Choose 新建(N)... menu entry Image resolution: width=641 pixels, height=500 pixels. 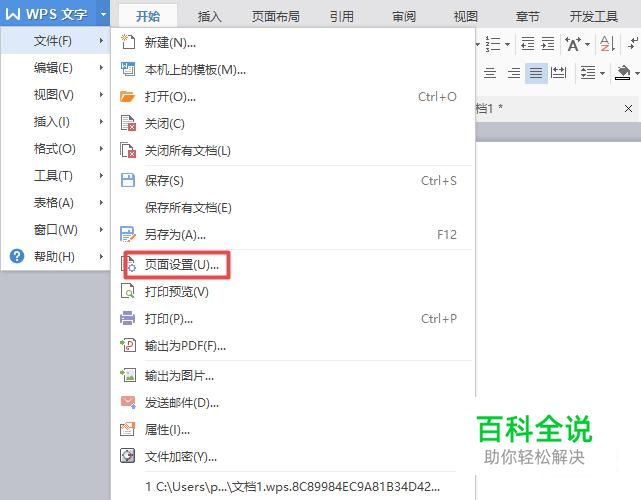(x=291, y=42)
